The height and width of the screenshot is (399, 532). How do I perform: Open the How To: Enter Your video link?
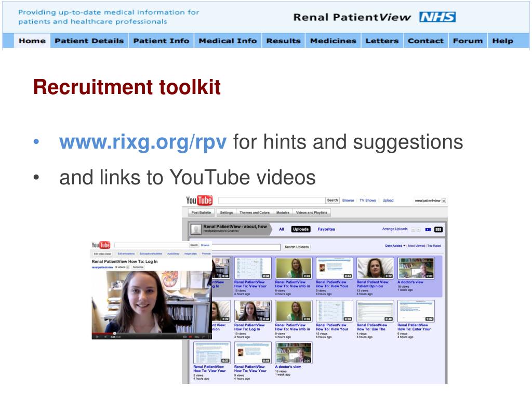tap(414, 327)
